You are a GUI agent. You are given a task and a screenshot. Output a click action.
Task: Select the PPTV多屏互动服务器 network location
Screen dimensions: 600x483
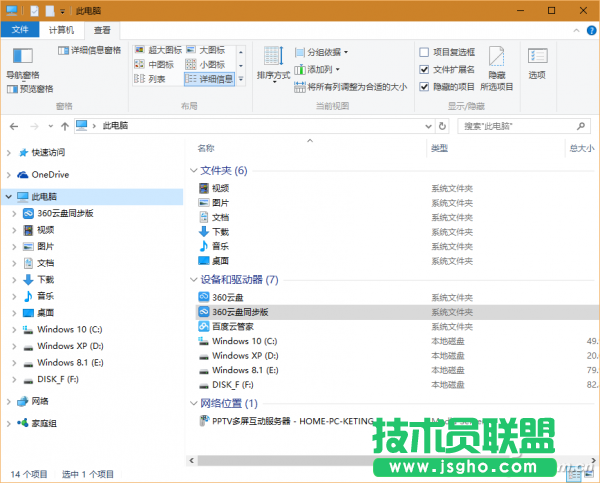coord(293,421)
